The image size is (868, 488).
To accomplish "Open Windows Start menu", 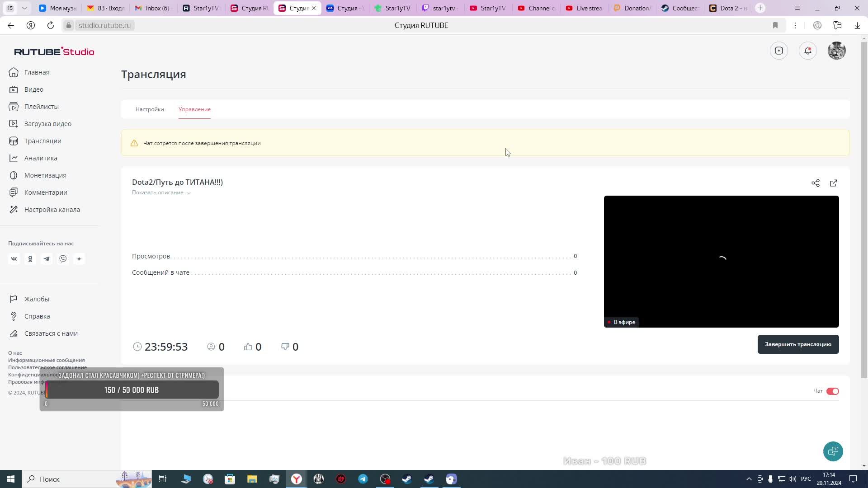I will click(x=11, y=479).
